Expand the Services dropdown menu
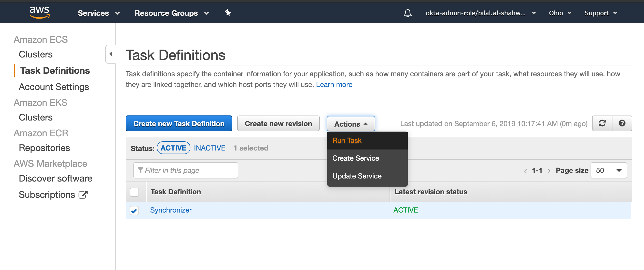 click(x=99, y=13)
